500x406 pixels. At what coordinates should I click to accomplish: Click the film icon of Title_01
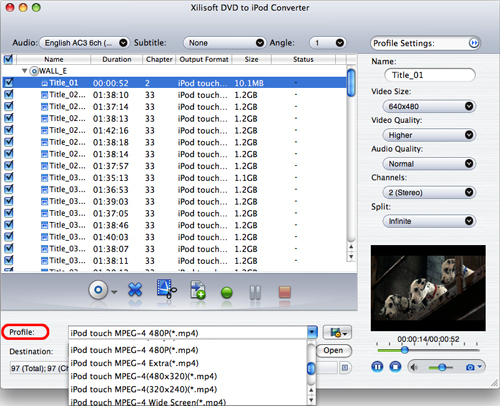[44, 83]
